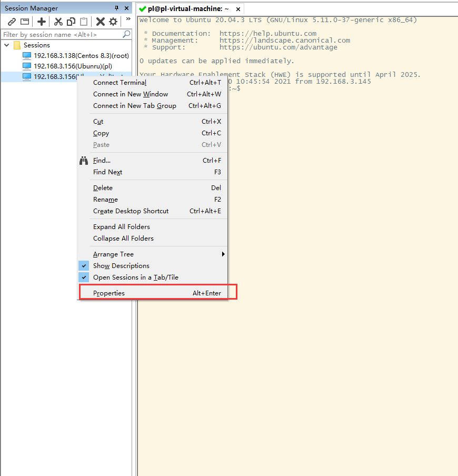Click the Welcome to Ubuntu 20.04.3 line
The height and width of the screenshot is (476, 458).
pos(278,20)
